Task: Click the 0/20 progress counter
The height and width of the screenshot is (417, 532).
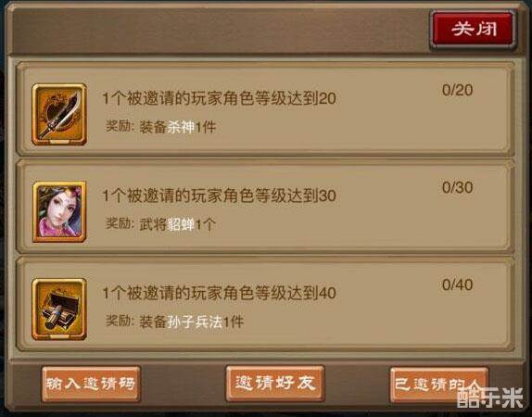Action: pos(457,90)
